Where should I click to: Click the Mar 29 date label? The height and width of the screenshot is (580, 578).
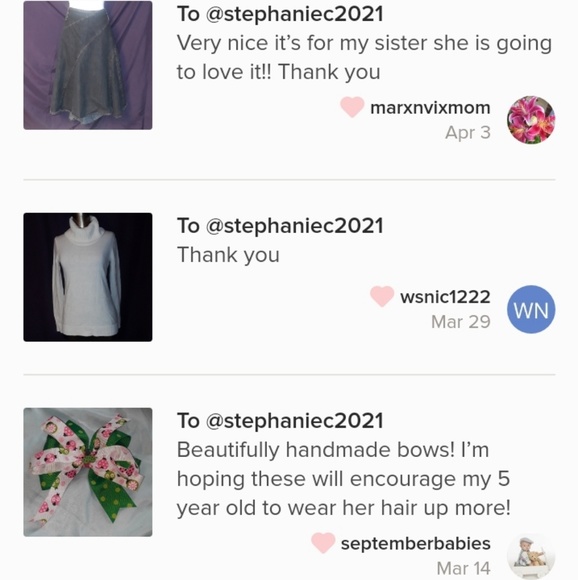[461, 322]
